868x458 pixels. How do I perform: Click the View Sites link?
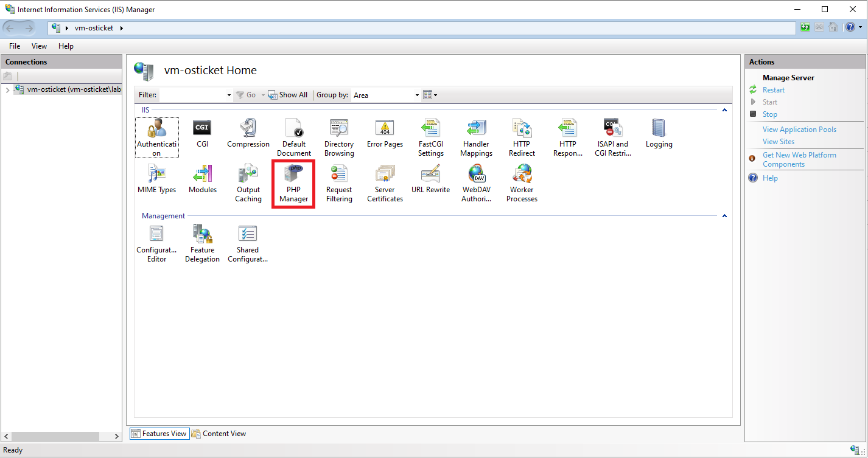(779, 142)
